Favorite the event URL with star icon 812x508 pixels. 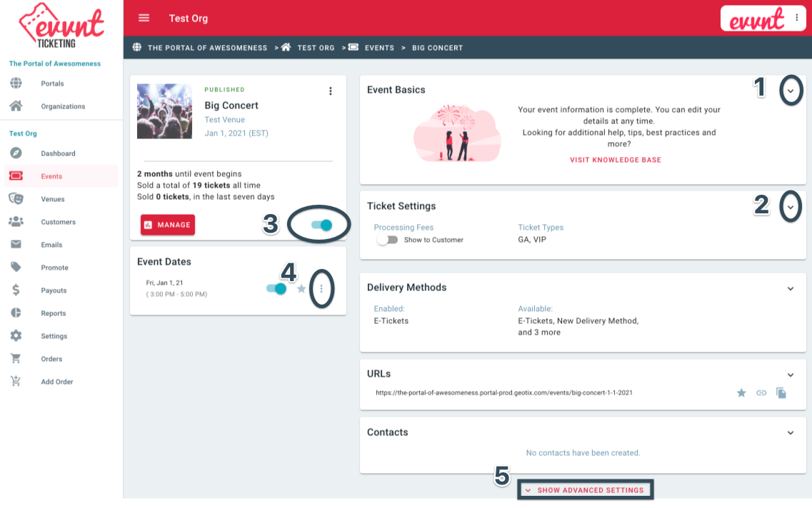pyautogui.click(x=741, y=392)
